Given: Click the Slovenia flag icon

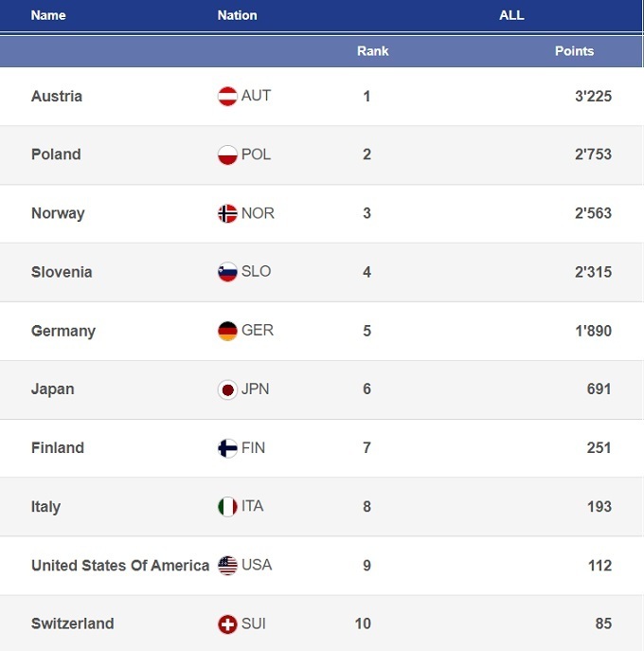Looking at the screenshot, I should pyautogui.click(x=227, y=273).
